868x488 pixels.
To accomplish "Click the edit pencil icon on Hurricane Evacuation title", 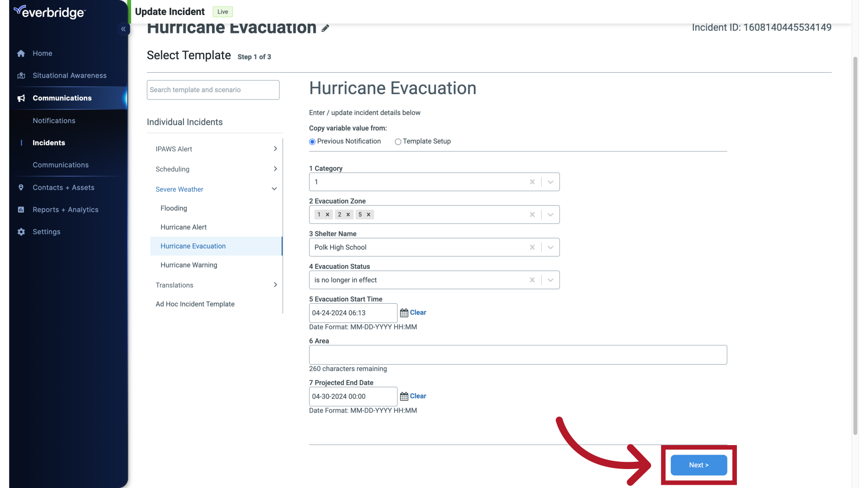I will [325, 28].
